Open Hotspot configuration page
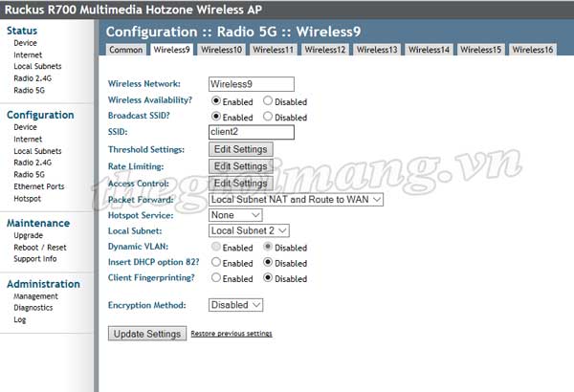Screen dimensions: 574x392 pos(28,198)
